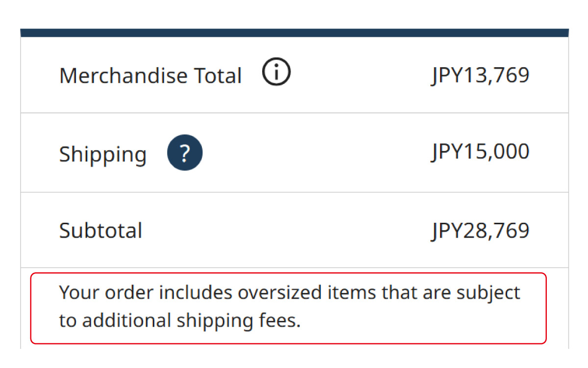Click the "JPY" prefix of the merchandise amount

pos(445,75)
